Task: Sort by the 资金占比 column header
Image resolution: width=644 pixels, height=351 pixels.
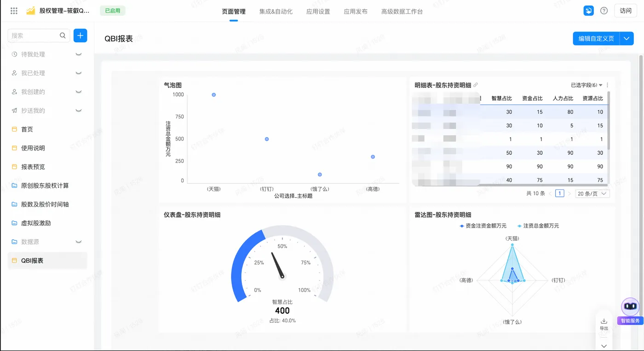Action: 532,98
